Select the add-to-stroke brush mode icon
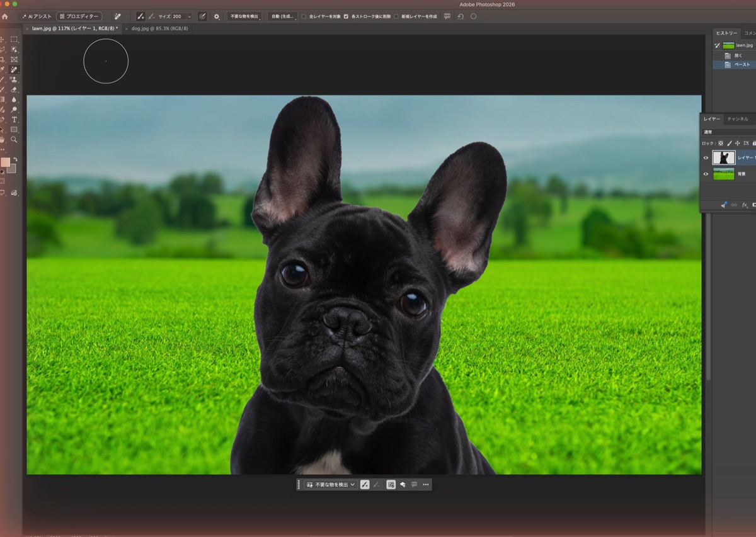 tap(140, 16)
